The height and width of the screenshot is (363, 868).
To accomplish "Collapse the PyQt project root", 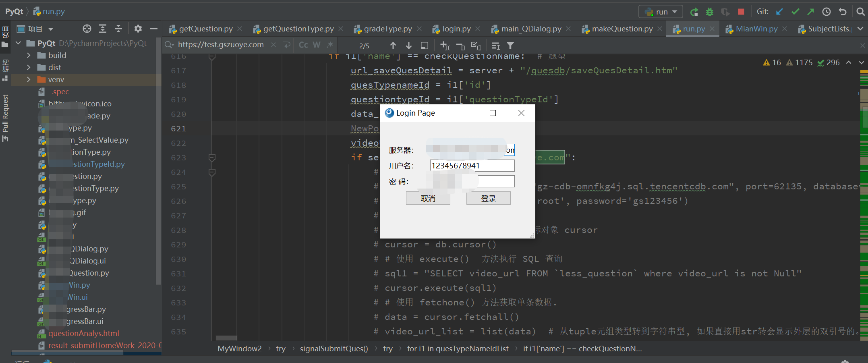I will (18, 43).
